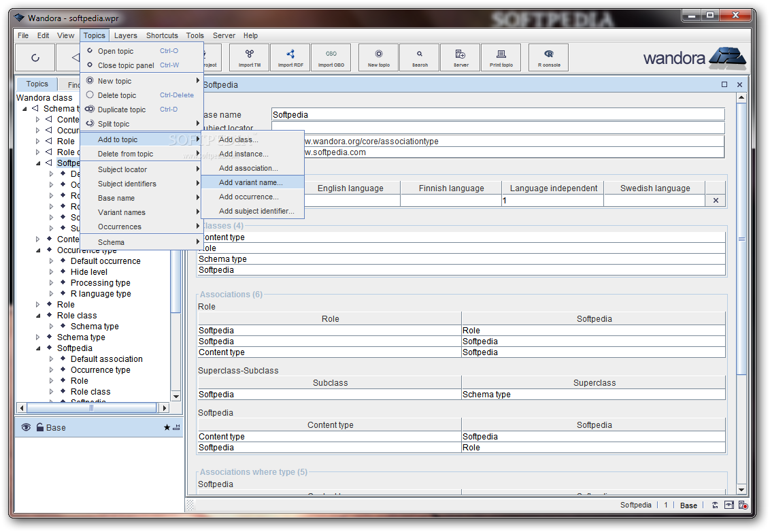This screenshot has height=532, width=770.
Task: Close the Softpedia topic panel with X
Action: [739, 84]
